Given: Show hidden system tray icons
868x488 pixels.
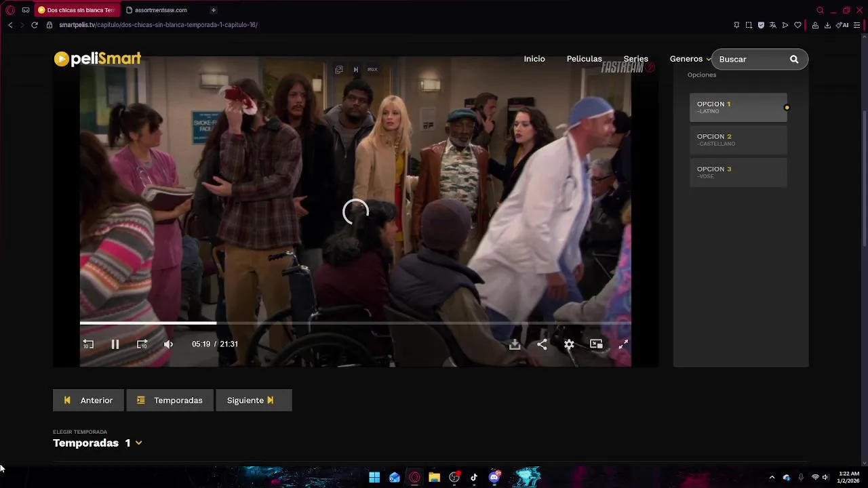Looking at the screenshot, I should click(772, 477).
